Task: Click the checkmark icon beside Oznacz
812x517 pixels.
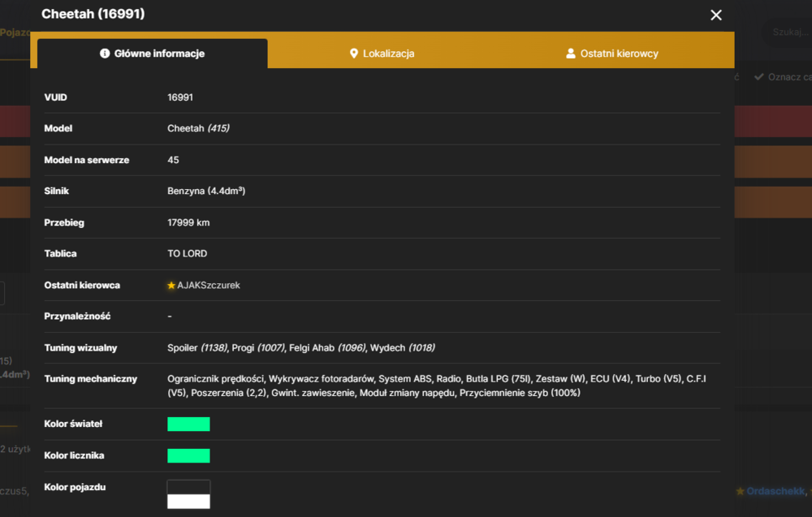Action: tap(758, 76)
